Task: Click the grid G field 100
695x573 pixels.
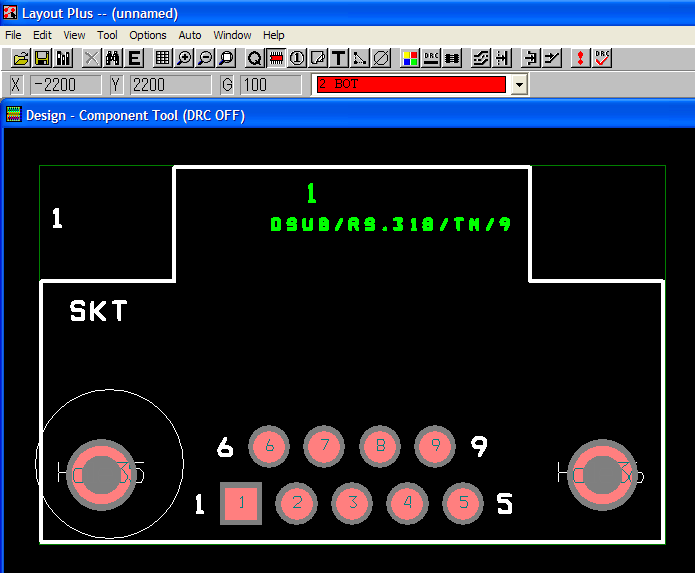Action: pos(270,85)
